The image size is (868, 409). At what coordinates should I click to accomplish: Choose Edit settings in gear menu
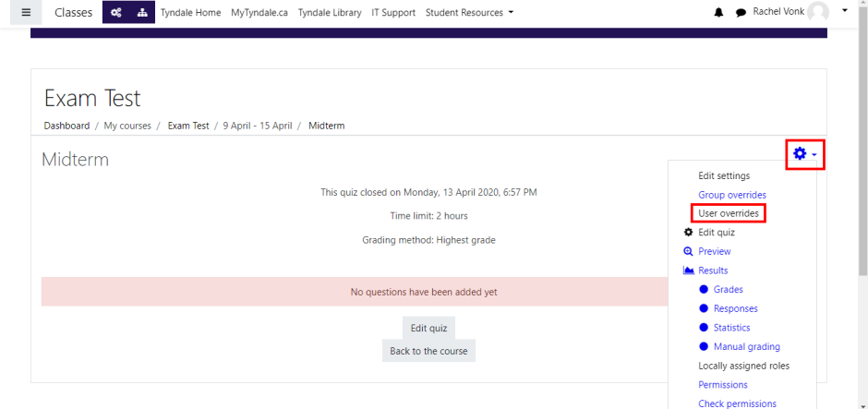tap(724, 175)
